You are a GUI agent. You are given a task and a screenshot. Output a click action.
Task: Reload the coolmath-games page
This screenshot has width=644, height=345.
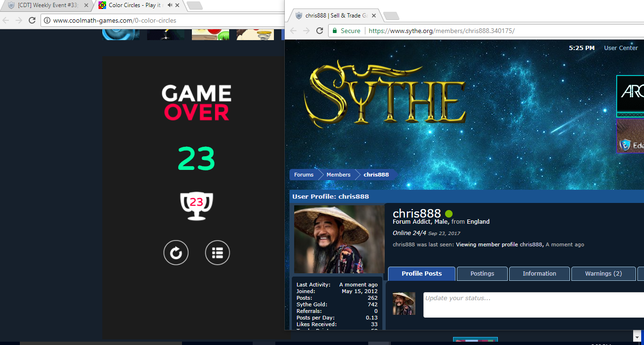coord(32,20)
